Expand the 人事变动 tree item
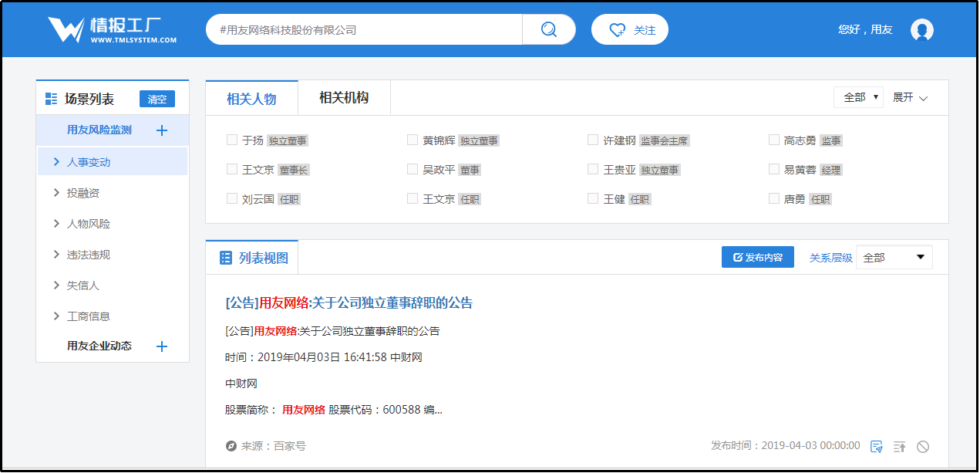 pyautogui.click(x=56, y=162)
